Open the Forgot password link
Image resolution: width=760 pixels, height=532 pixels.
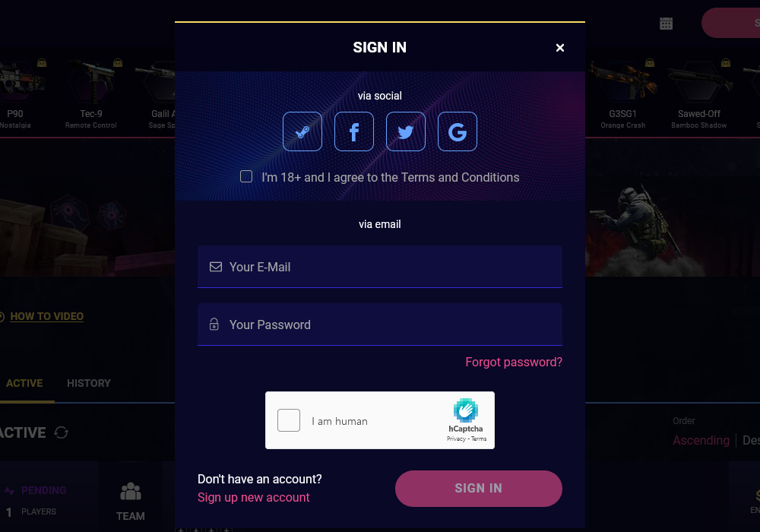514,362
